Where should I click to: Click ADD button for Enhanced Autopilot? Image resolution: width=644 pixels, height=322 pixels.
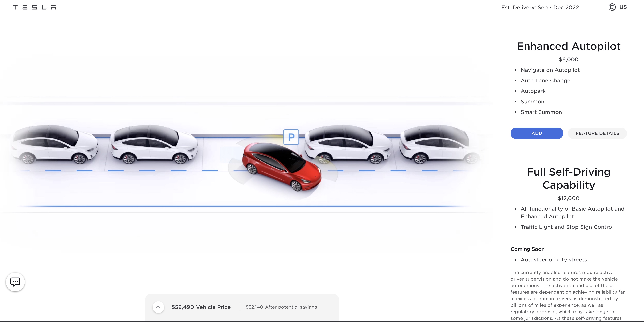tap(537, 133)
